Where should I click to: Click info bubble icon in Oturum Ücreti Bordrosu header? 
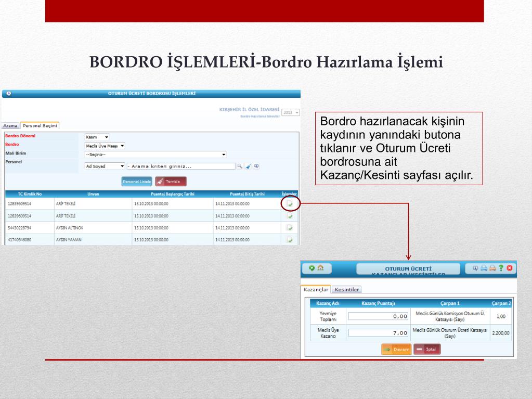pyautogui.click(x=9, y=94)
